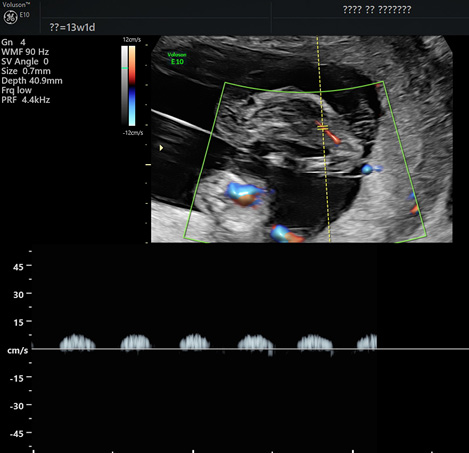Click the GE logo icon
This screenshot has height=453, width=469.
coord(10,17)
